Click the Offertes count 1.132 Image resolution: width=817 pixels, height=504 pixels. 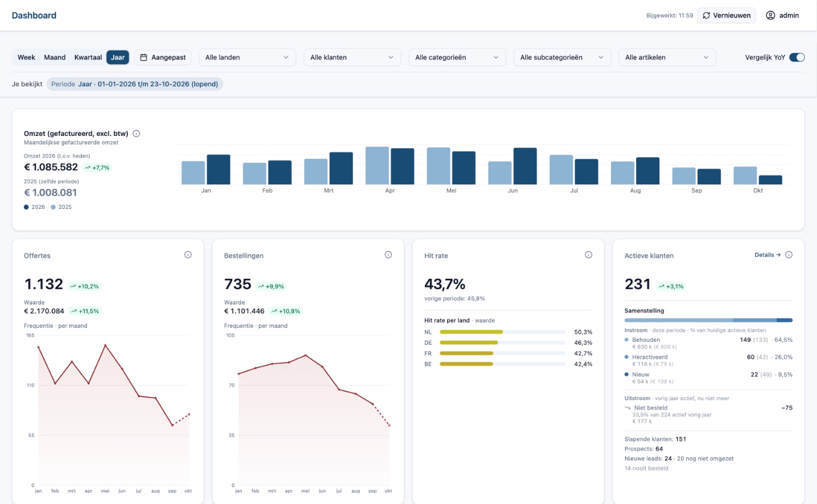tap(44, 285)
